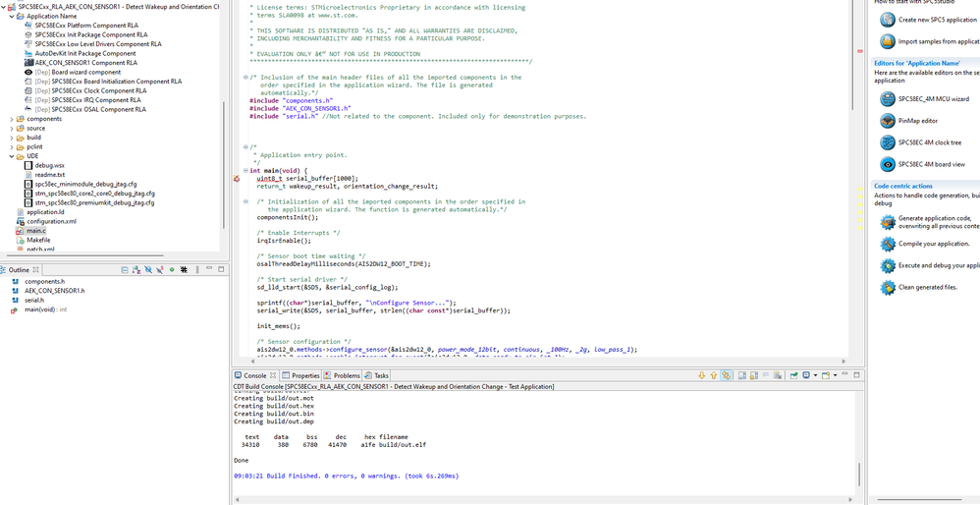
Task: Switch to the Problems tab
Action: (342, 375)
